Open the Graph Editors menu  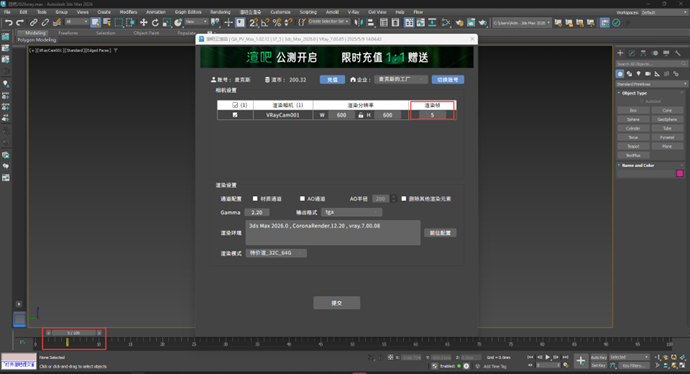188,12
